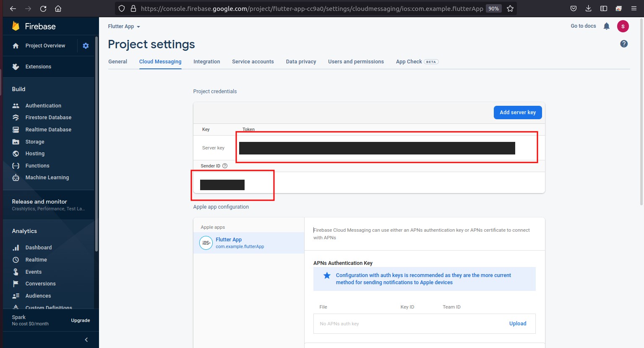Open Extensions in the sidebar

pos(38,67)
